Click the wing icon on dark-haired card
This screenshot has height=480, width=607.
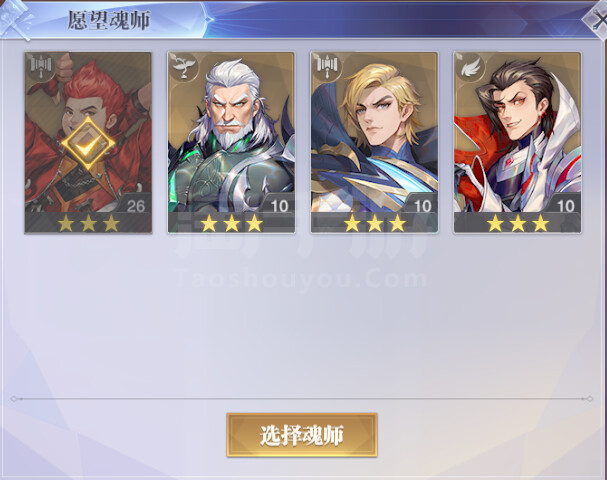click(470, 67)
